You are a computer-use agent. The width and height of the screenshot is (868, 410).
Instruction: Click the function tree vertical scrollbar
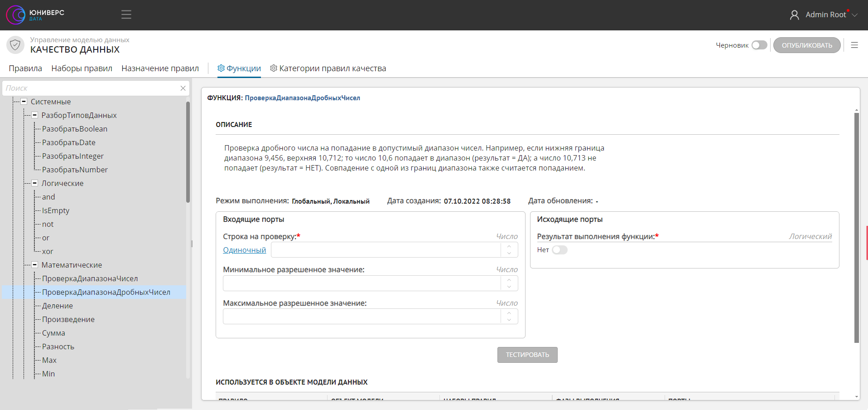(188, 152)
